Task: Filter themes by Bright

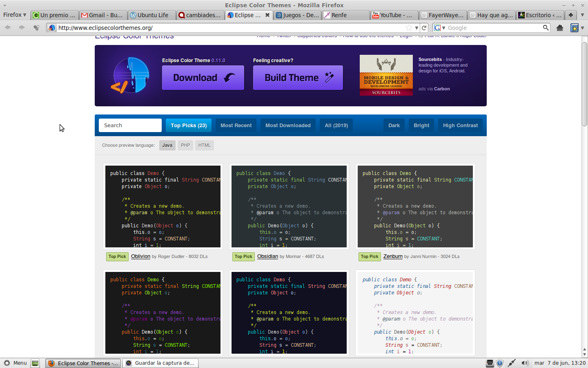Action: [x=421, y=126]
